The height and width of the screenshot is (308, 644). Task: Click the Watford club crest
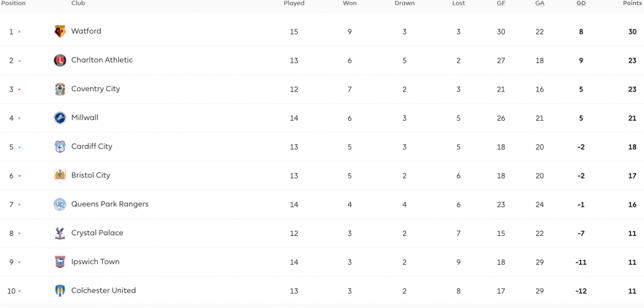(x=60, y=31)
